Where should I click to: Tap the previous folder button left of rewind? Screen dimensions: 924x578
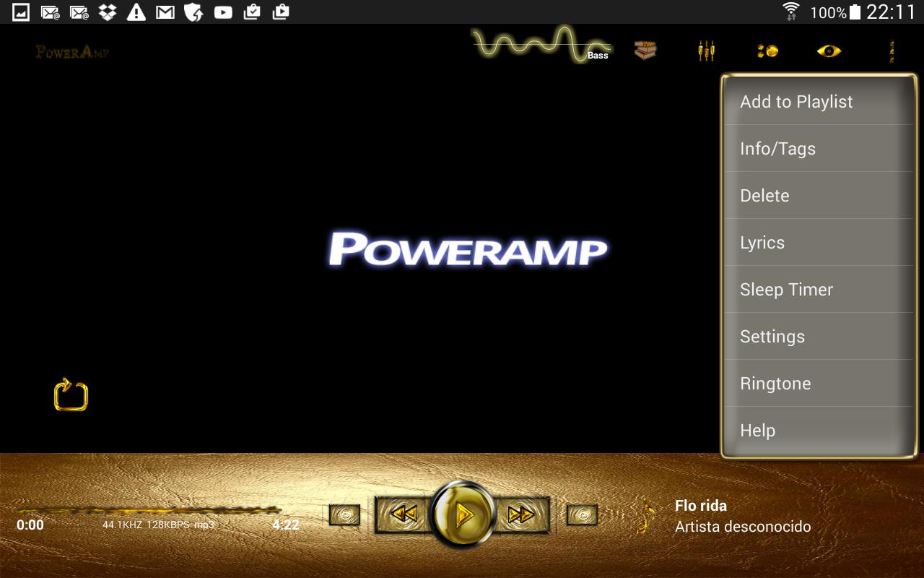point(345,515)
